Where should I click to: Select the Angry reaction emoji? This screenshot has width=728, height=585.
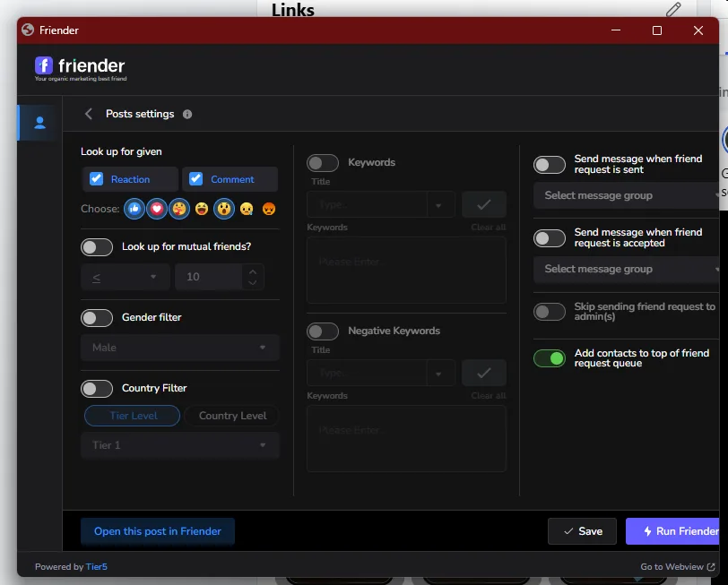point(269,209)
